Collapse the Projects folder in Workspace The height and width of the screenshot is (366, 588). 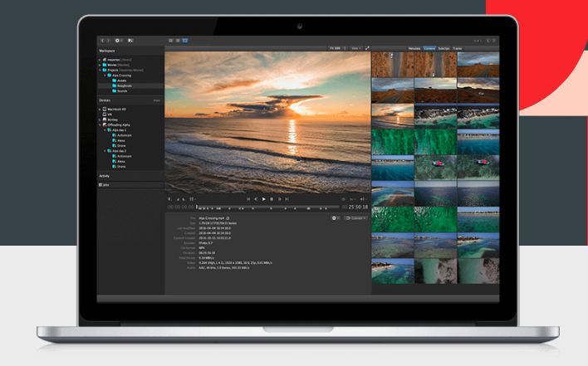100,70
